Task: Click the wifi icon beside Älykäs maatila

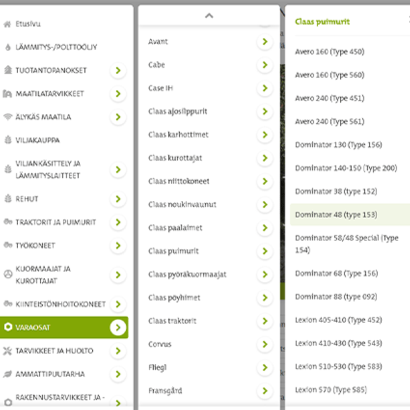Action: click(8, 117)
